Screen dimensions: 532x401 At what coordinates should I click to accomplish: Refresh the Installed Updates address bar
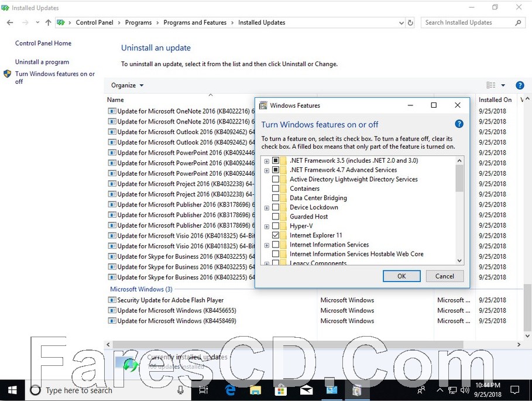(x=410, y=23)
